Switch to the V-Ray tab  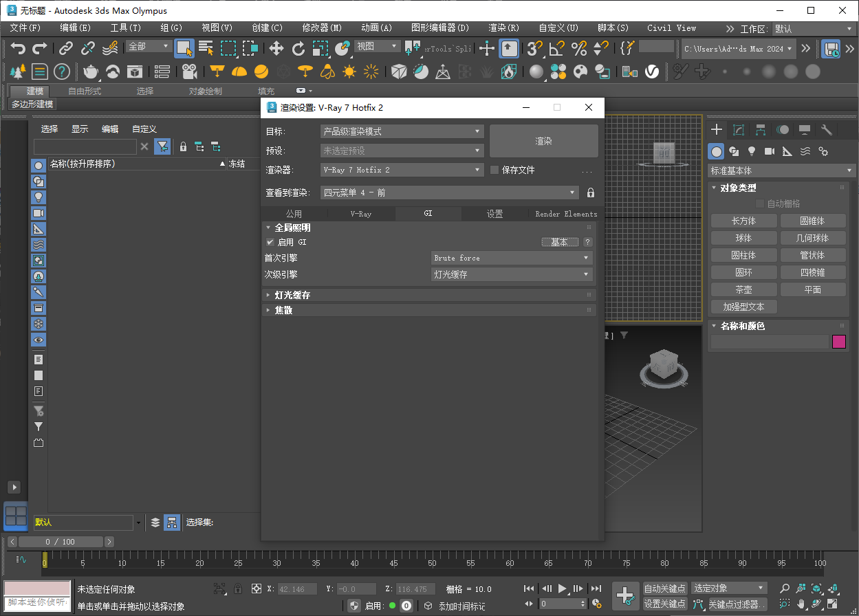coord(361,214)
